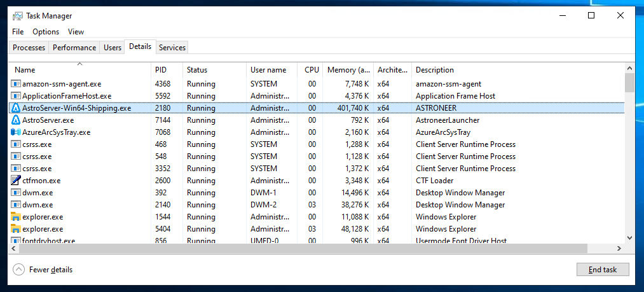Viewport: 644px width, 292px height.
Task: Click the AstroneerLauncher description cell
Action: click(x=448, y=120)
